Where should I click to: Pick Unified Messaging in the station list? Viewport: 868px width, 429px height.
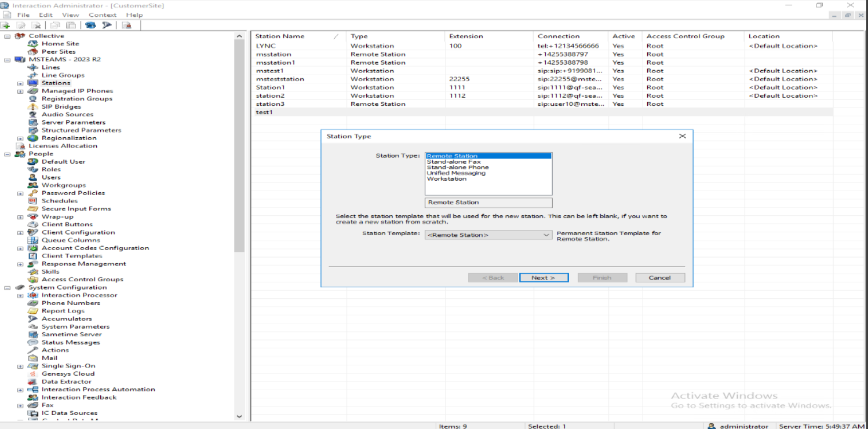(455, 173)
